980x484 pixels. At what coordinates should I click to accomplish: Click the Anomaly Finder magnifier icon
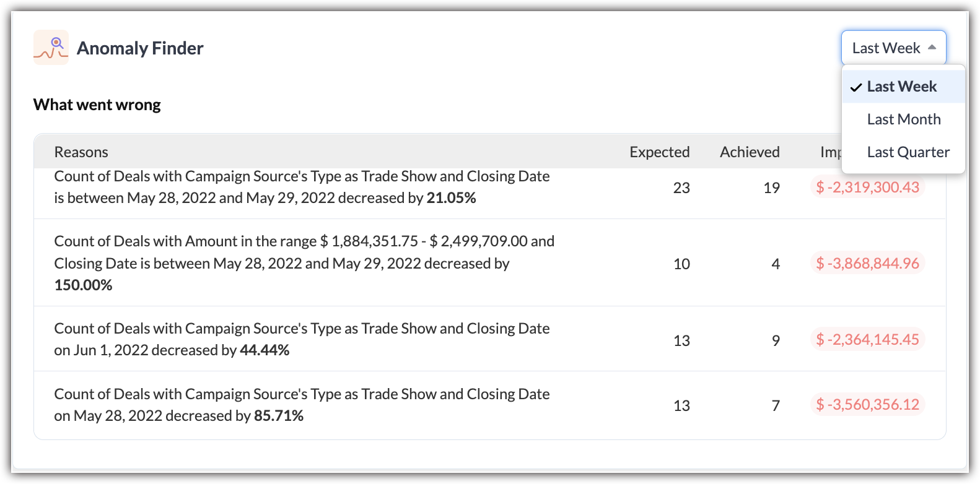point(51,48)
